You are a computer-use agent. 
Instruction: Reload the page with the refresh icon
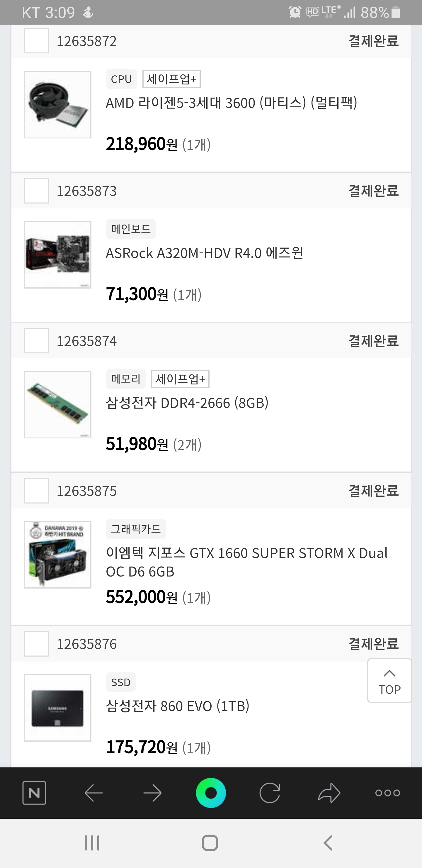[x=270, y=793]
